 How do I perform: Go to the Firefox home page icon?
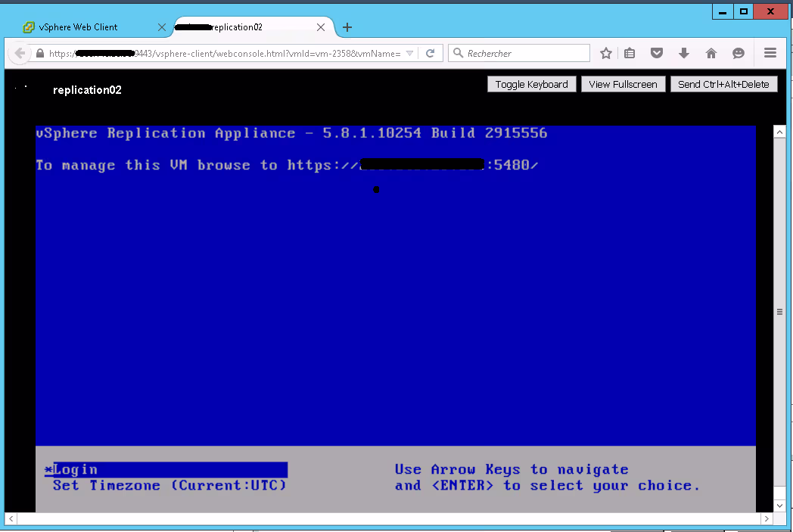click(x=711, y=53)
